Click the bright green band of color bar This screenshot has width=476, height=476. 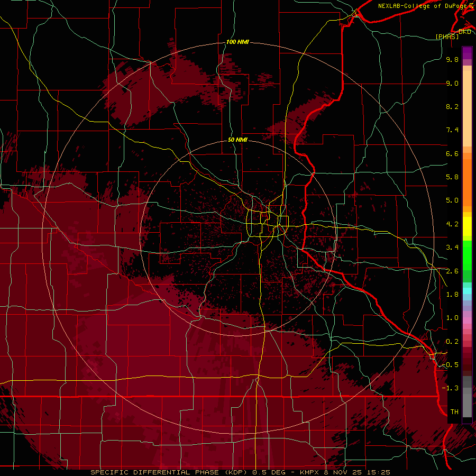click(467, 255)
